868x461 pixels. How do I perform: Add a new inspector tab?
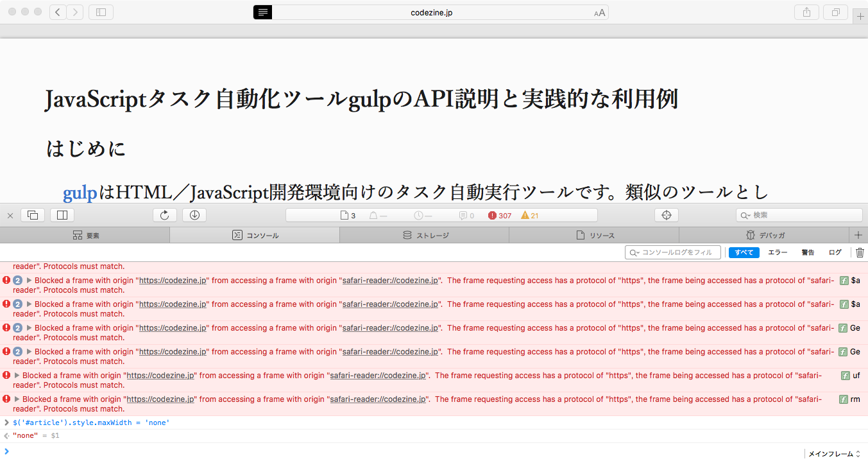(x=858, y=235)
